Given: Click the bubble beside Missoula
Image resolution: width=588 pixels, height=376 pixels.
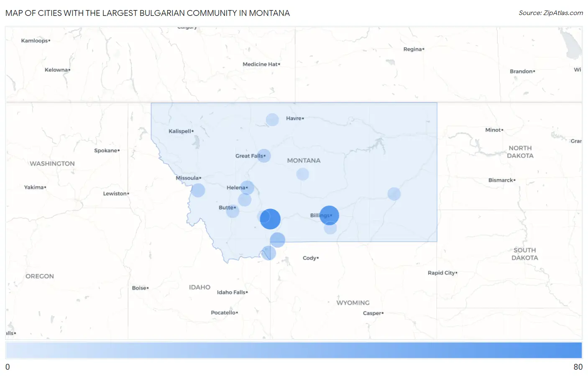Looking at the screenshot, I should pos(198,190).
